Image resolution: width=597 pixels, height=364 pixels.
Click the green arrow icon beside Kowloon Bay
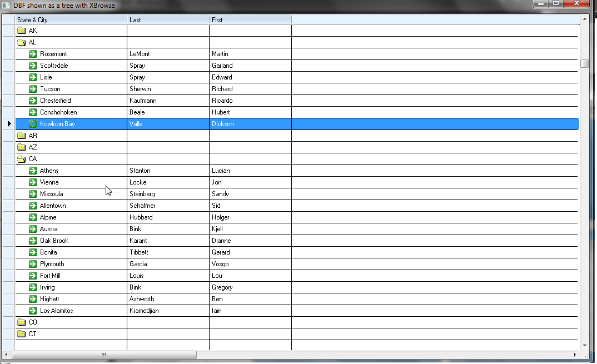point(33,124)
